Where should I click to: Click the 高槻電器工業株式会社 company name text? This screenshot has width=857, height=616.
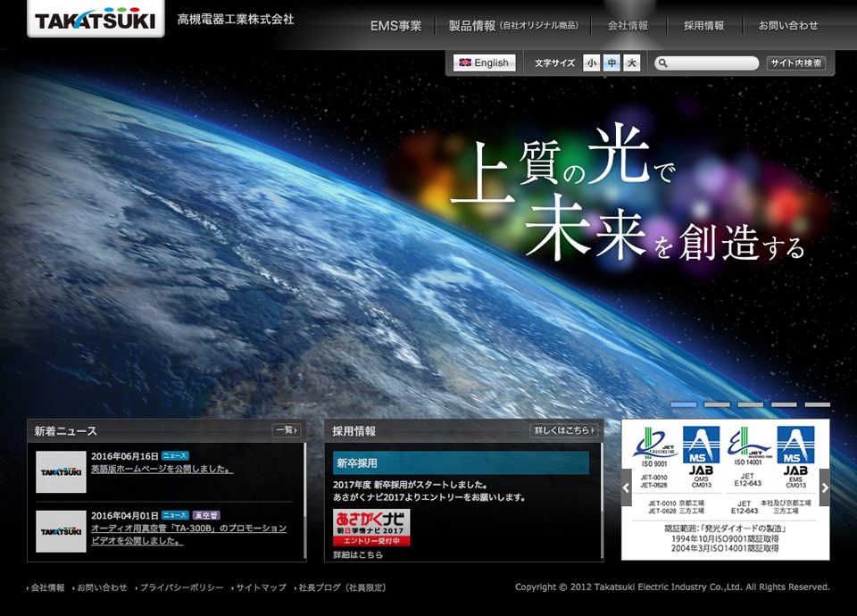[236, 19]
